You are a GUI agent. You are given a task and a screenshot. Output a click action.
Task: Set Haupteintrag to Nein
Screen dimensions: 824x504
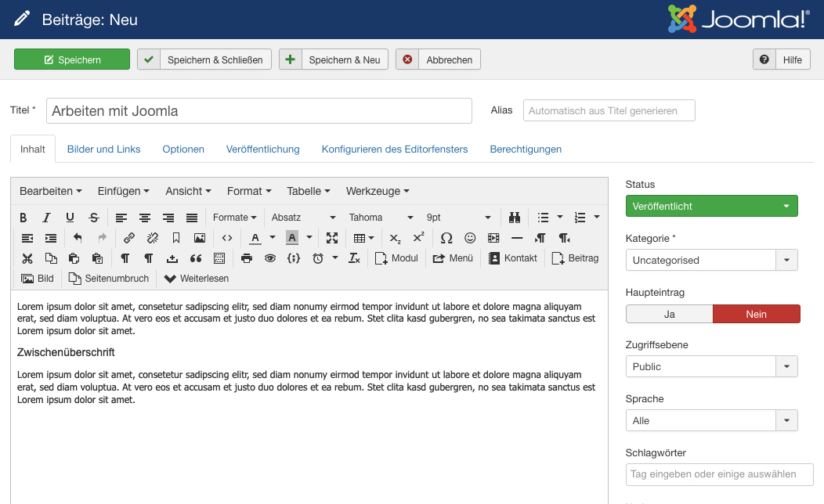[756, 314]
